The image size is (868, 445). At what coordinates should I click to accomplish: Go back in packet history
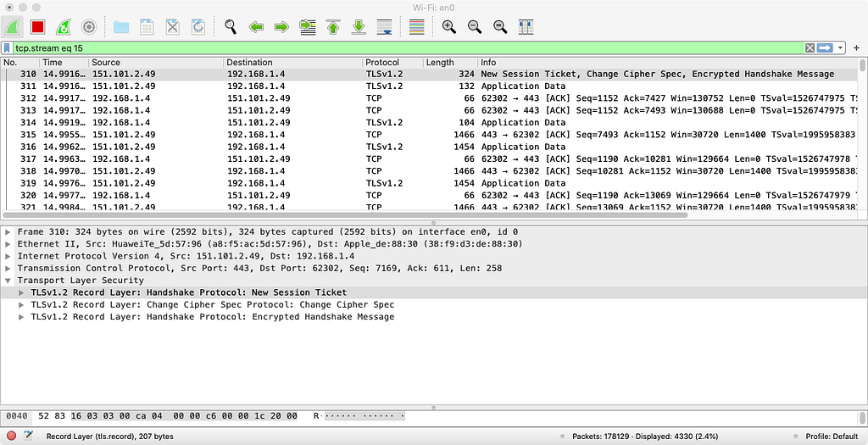click(x=256, y=26)
